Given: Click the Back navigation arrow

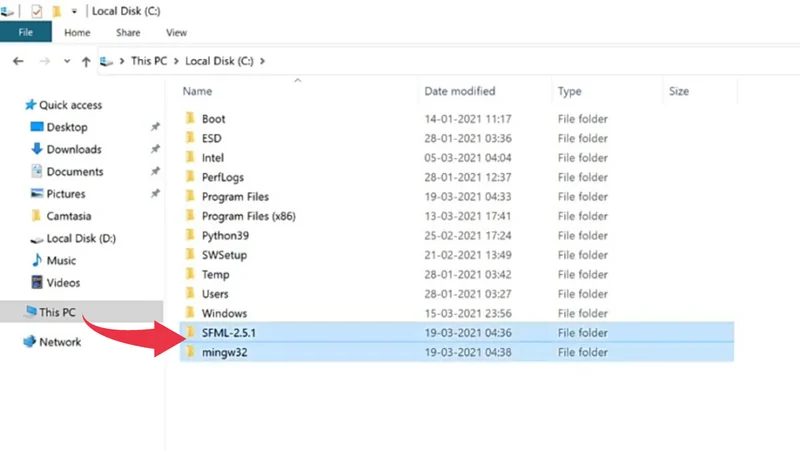Looking at the screenshot, I should pos(18,61).
